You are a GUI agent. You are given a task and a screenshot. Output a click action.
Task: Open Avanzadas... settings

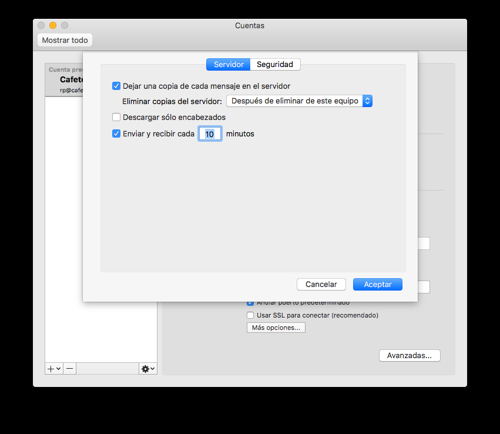click(410, 356)
